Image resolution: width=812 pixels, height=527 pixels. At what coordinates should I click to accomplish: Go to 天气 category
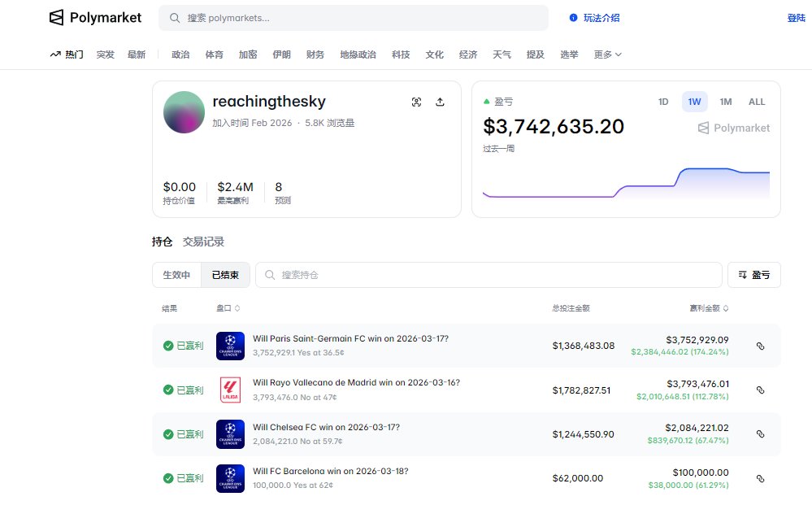pyautogui.click(x=502, y=54)
